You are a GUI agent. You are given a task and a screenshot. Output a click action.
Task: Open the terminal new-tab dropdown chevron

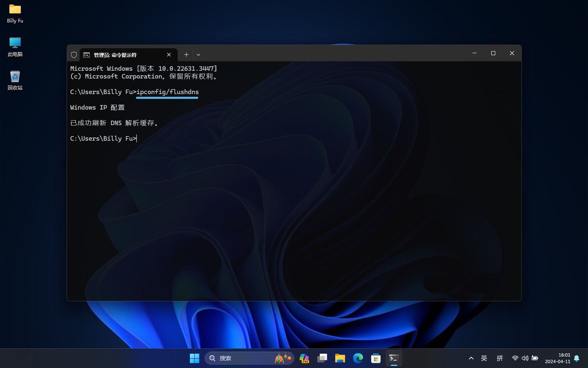point(198,54)
